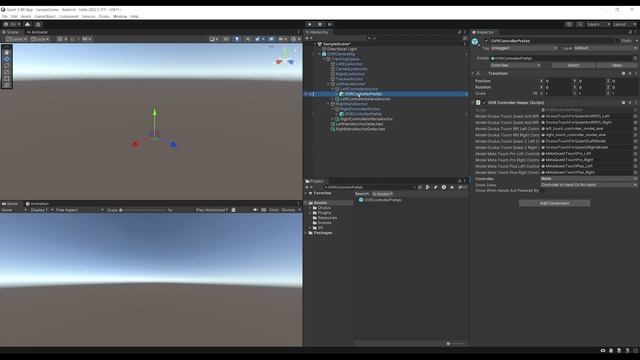Open Local handle rotation dropdown
The width and height of the screenshot is (640, 360).
point(40,39)
